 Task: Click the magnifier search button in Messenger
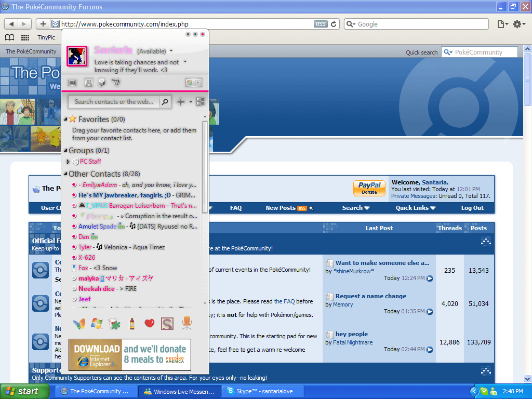click(165, 102)
